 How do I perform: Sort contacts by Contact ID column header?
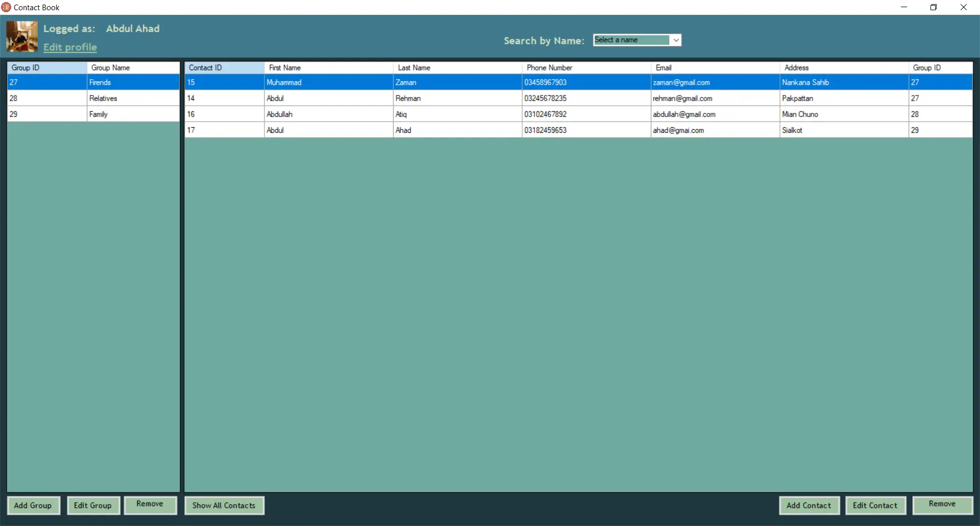pyautogui.click(x=225, y=68)
